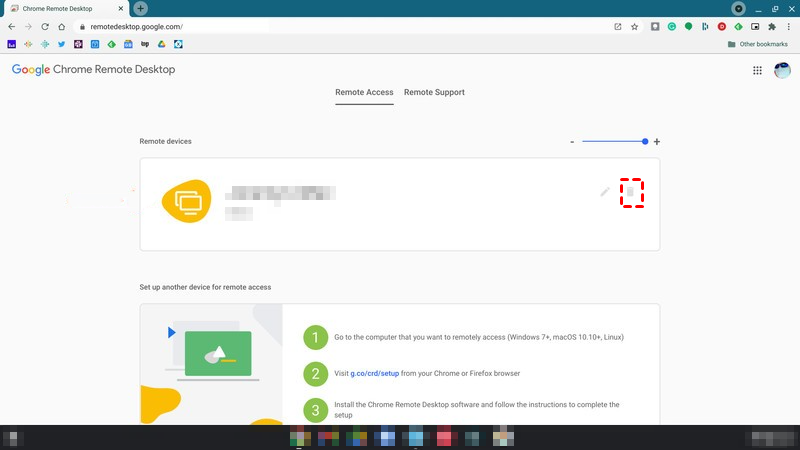Click the Grammarly extension icon
The height and width of the screenshot is (450, 800).
point(673,27)
